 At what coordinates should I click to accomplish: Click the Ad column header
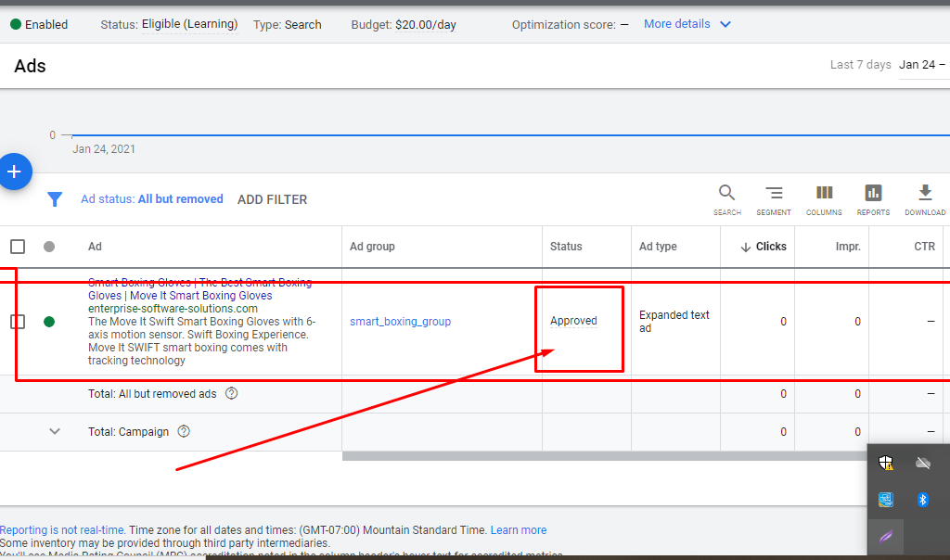[95, 247]
